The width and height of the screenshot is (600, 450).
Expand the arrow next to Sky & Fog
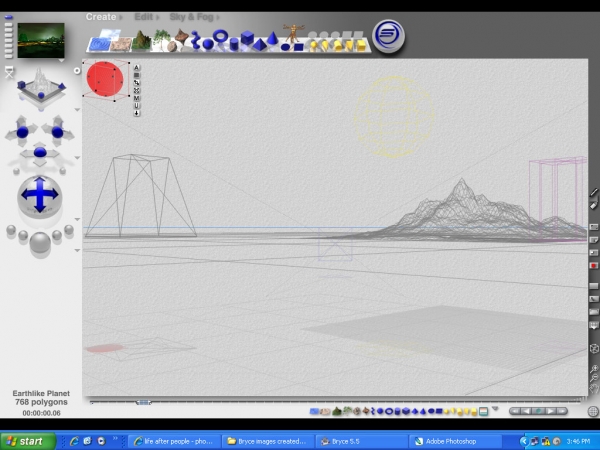[x=217, y=17]
